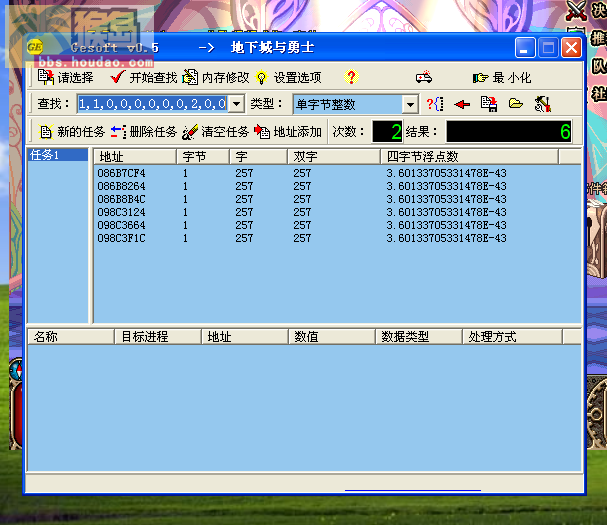The image size is (607, 525).
Task: Expand the 类型 data type dropdown arrow
Action: pyautogui.click(x=410, y=104)
